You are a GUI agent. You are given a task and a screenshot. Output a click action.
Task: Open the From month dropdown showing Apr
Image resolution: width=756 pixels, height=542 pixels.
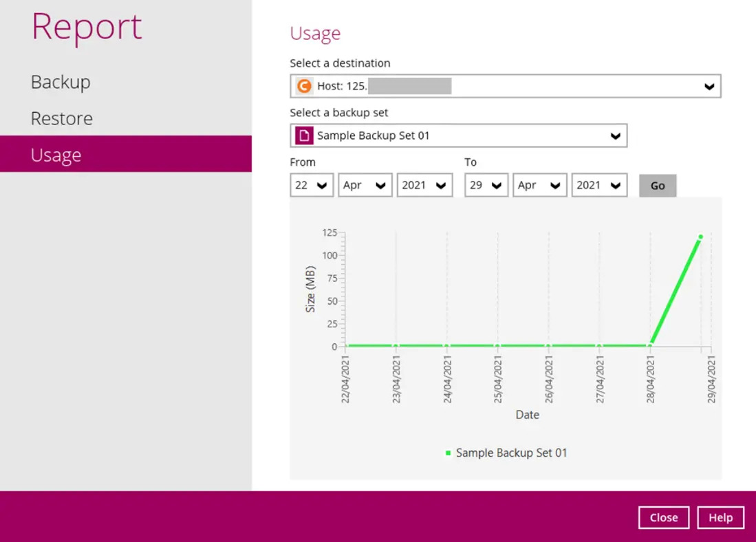pos(365,185)
